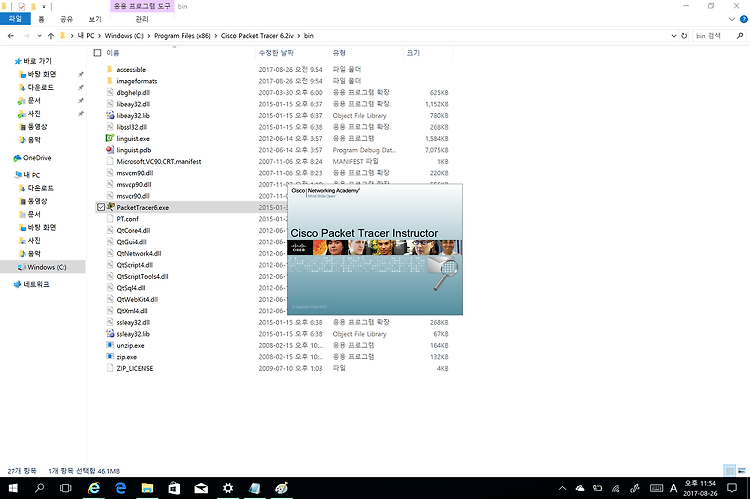This screenshot has width=750, height=499.
Task: Select the unzip.exe file icon
Action: (110, 345)
